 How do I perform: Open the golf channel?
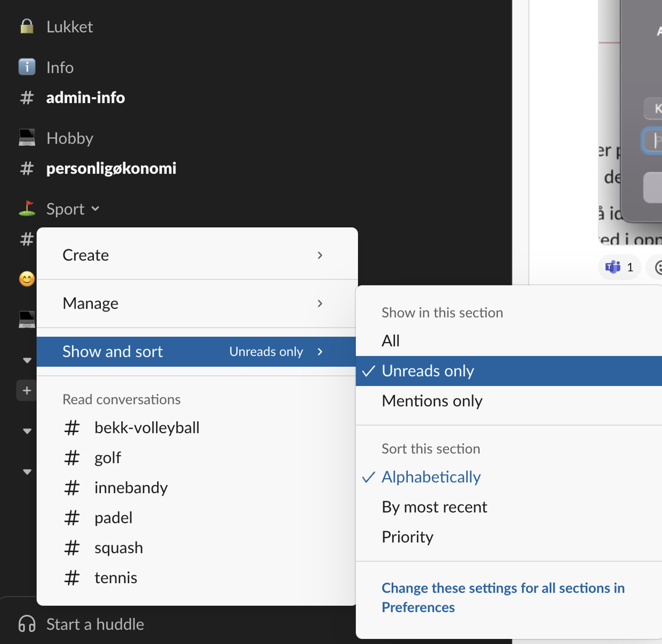point(197,458)
